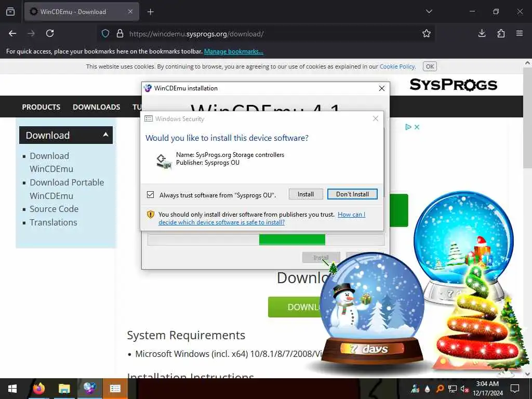Image resolution: width=532 pixels, height=399 pixels.
Task: Open PRODUCTS menu on the site
Action: click(41, 107)
